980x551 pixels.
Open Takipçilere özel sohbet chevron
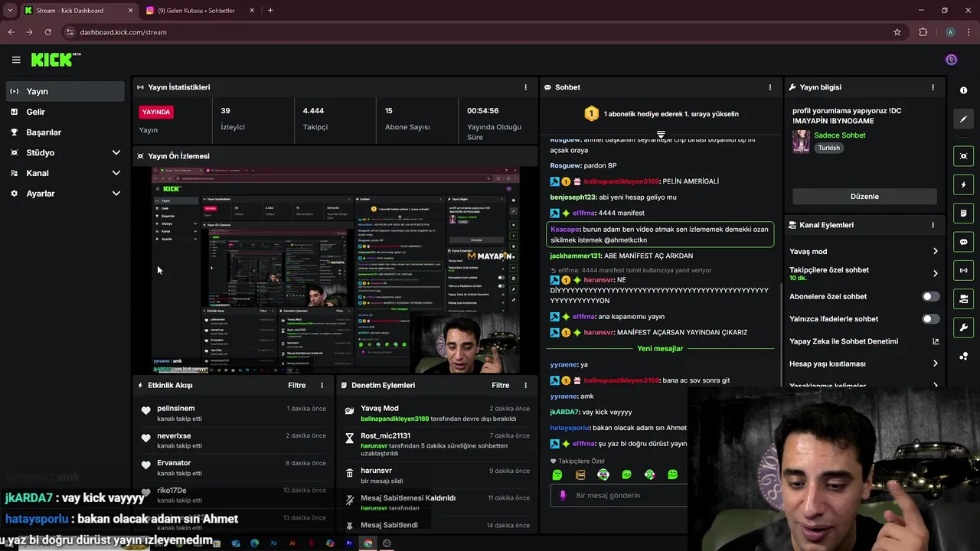(x=935, y=273)
